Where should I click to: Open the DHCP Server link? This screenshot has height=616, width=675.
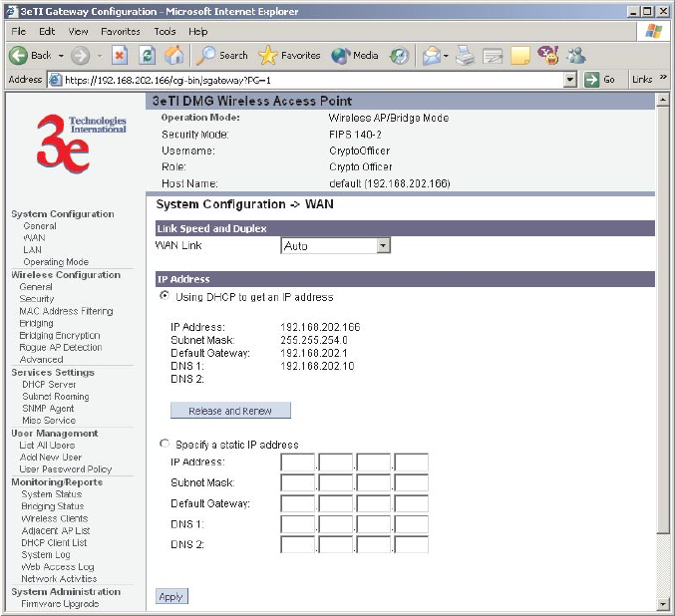pyautogui.click(x=49, y=384)
